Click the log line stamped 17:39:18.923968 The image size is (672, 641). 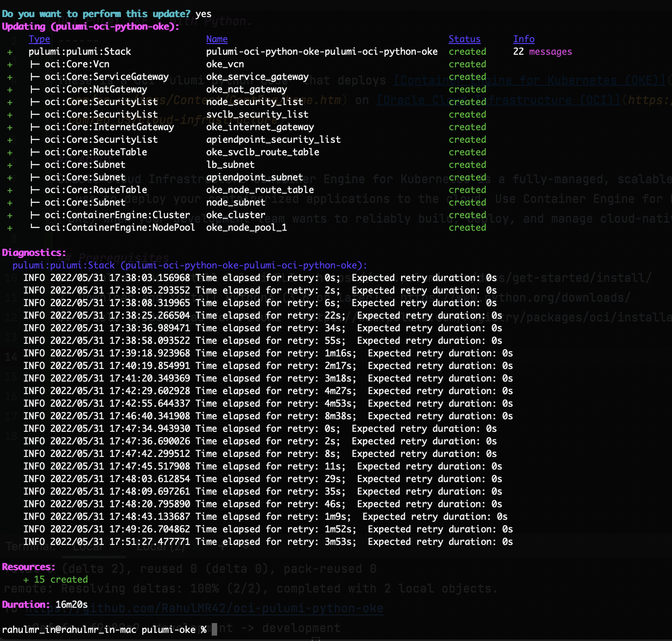268,353
